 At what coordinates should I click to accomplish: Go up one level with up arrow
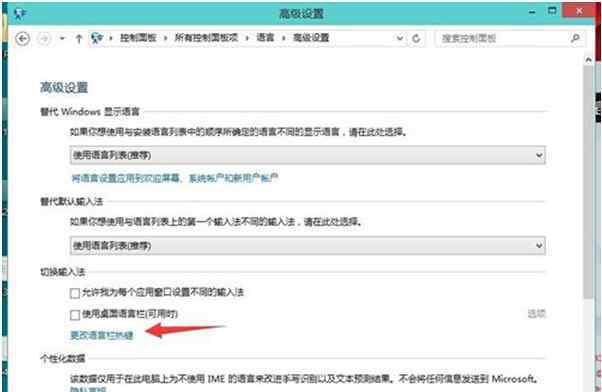pyautogui.click(x=79, y=38)
